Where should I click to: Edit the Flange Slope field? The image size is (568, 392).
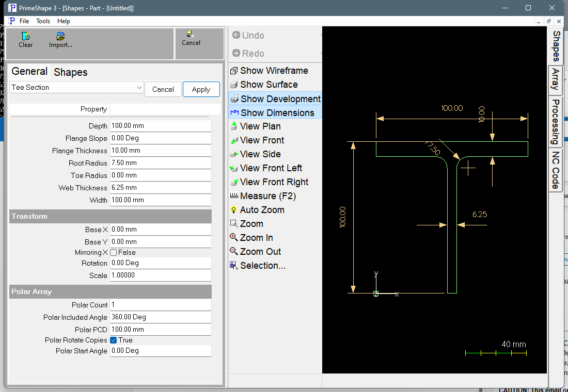click(161, 138)
